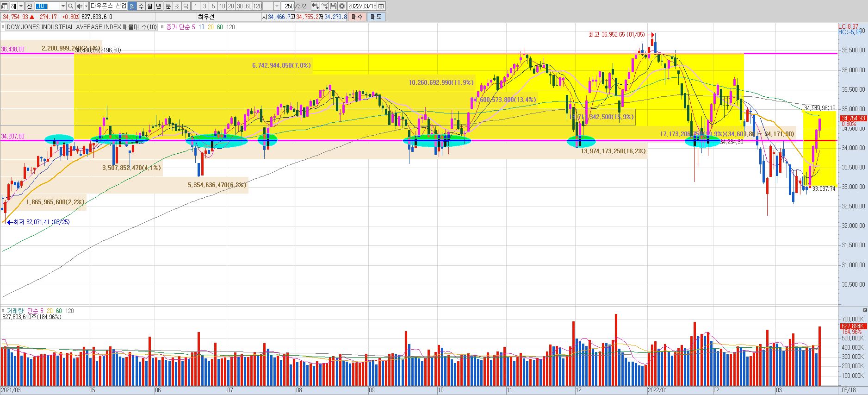
Task: Open the dropdown arrow beside the speaker icon
Action: point(86,6)
